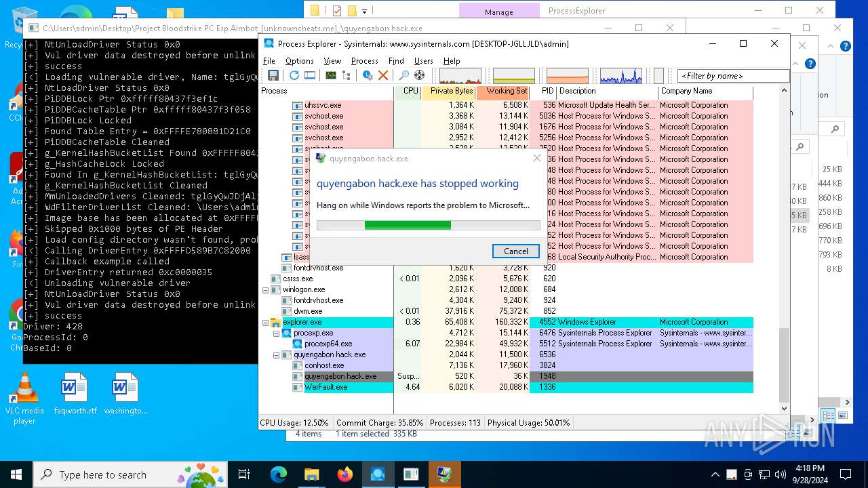Select the WerFault.exe process row
Screen dimensions: 868x488
point(507,387)
